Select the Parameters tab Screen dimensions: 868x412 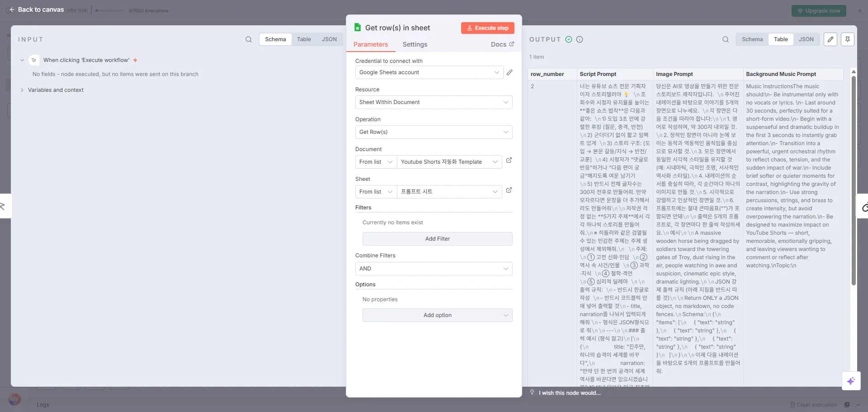click(x=371, y=44)
